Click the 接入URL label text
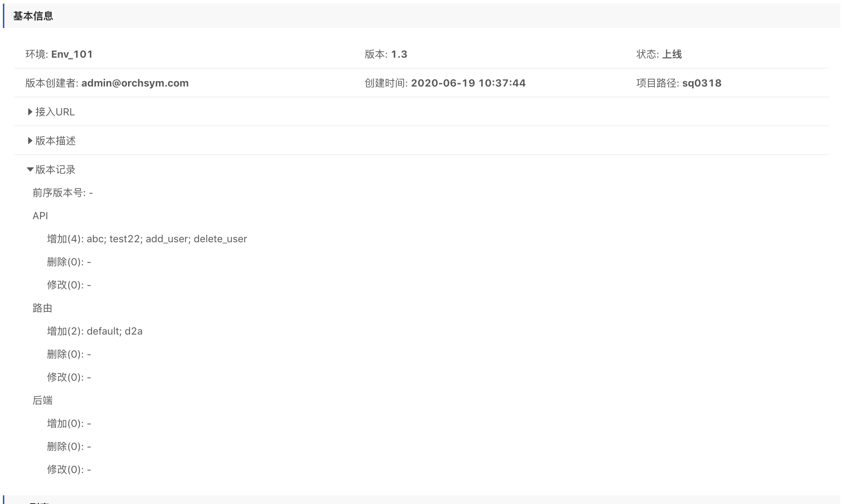The height and width of the screenshot is (504, 842). (x=55, y=112)
